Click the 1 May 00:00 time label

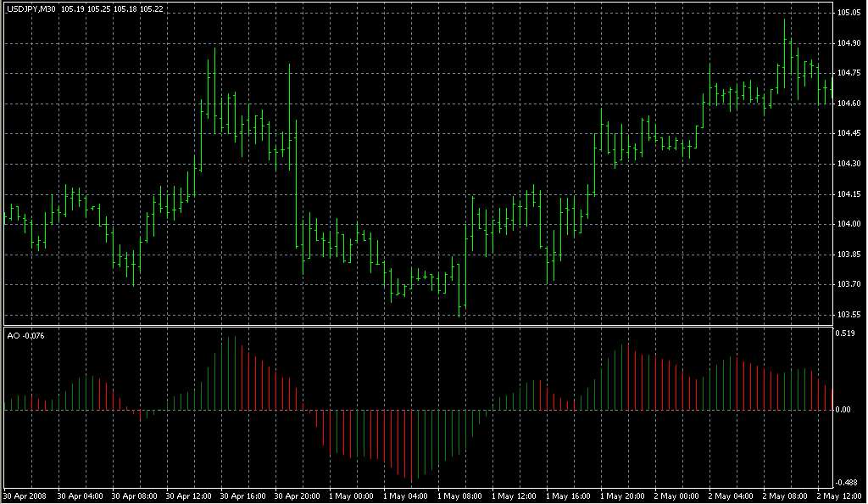coord(351,496)
